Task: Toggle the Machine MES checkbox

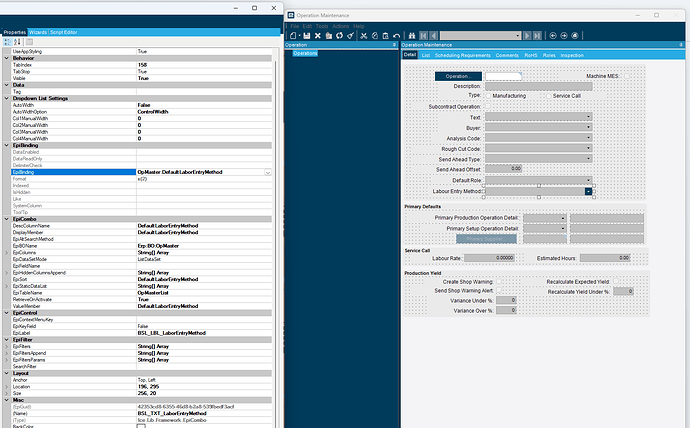Action: (627, 76)
